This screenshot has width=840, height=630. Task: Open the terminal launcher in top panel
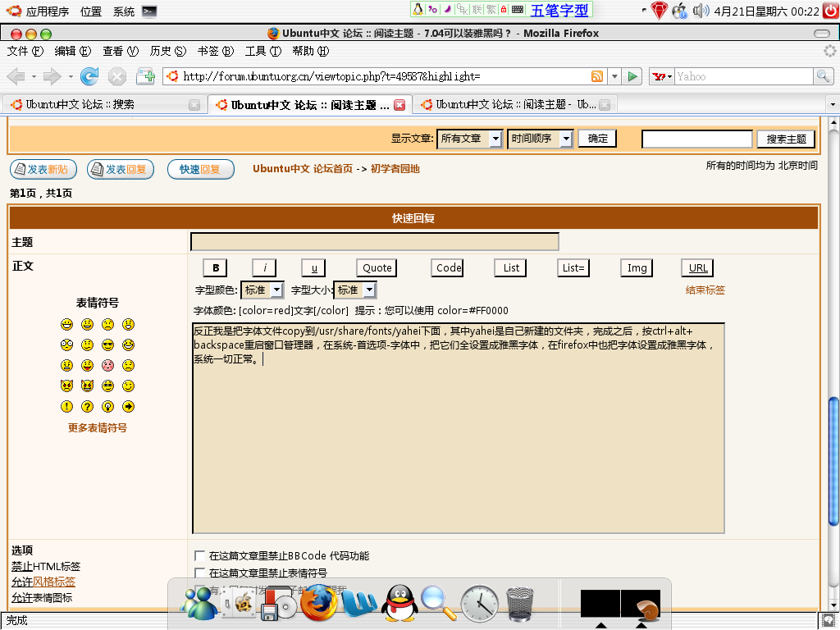tap(149, 11)
